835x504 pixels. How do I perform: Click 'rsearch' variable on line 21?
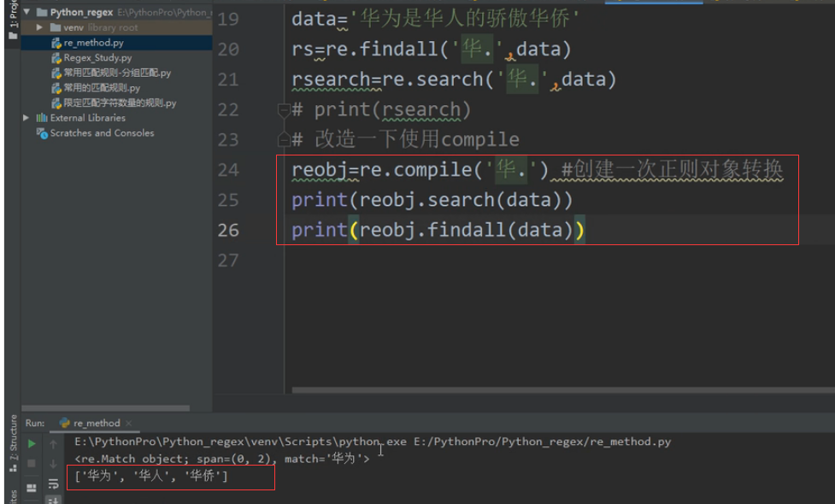pyautogui.click(x=331, y=79)
